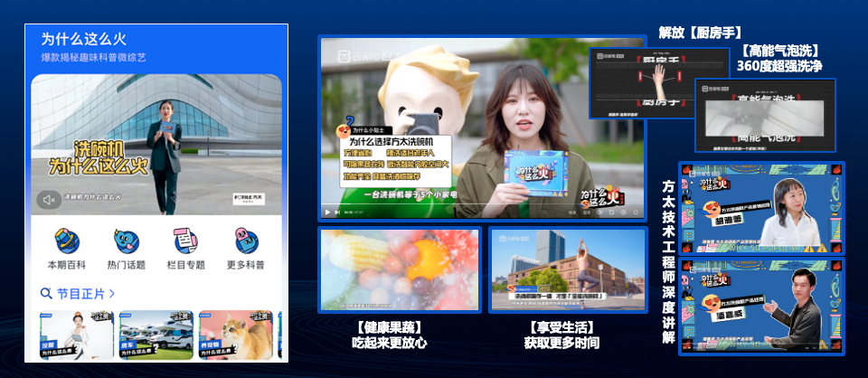Click the 【高能气泡洗】360度超强洗净 heading
The height and width of the screenshot is (378, 868).
779,58
